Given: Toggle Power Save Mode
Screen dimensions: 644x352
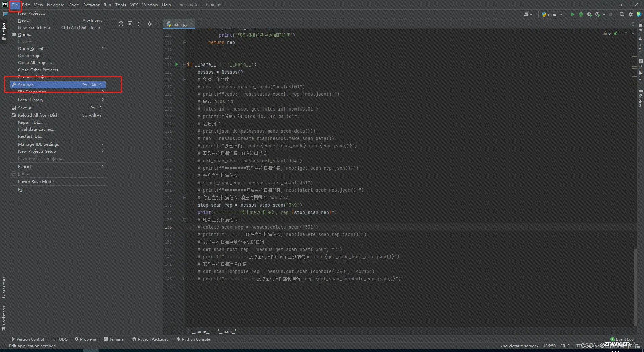Looking at the screenshot, I should (58, 181).
